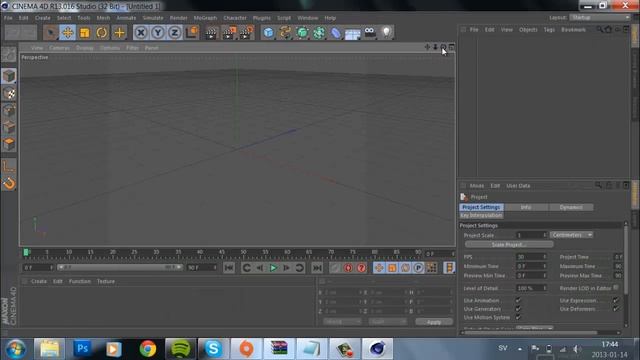This screenshot has height=360, width=640.
Task: Toggle the Axis mode L-shaped icon
Action: pyautogui.click(x=9, y=166)
